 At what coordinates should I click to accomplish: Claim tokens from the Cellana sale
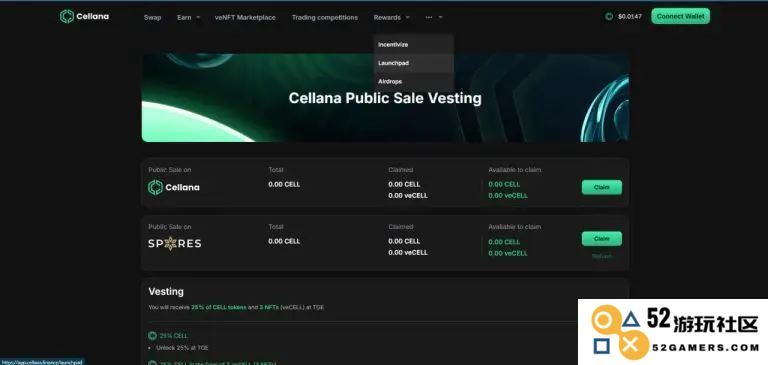601,187
